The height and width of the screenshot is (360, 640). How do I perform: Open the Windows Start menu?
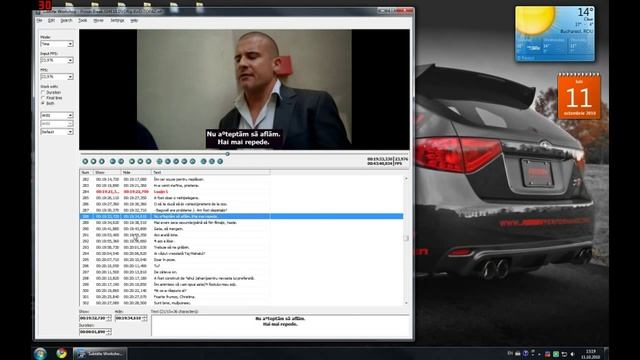pyautogui.click(x=40, y=353)
